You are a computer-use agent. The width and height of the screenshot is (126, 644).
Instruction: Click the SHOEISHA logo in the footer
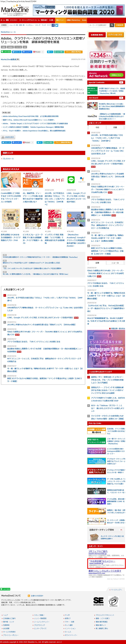click(98, 601)
